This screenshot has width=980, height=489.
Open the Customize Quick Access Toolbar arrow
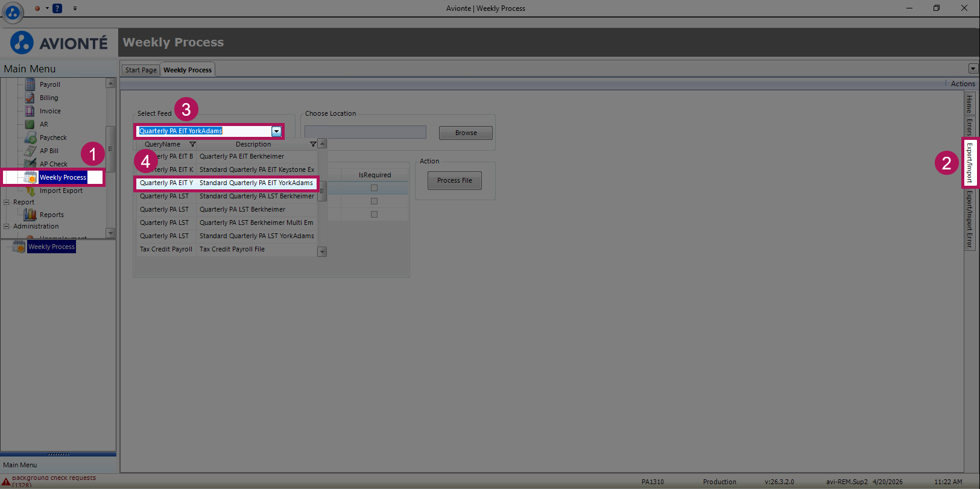[x=75, y=8]
